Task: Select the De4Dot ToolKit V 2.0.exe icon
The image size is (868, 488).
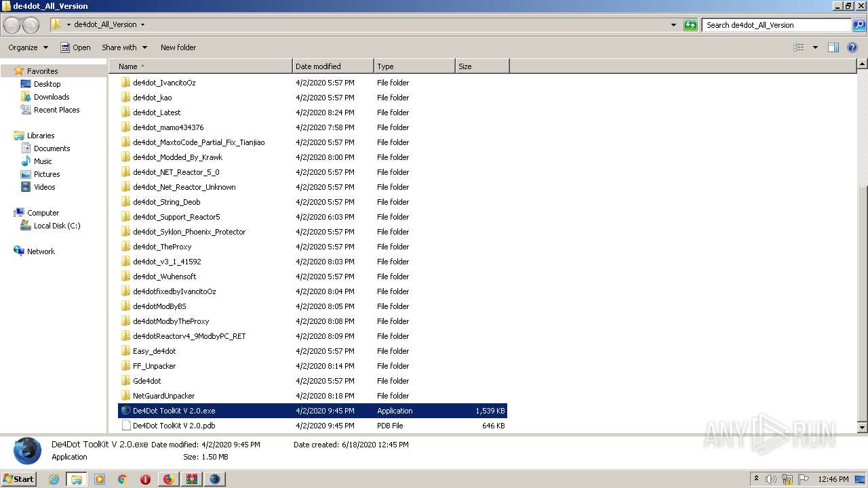Action: (x=125, y=411)
